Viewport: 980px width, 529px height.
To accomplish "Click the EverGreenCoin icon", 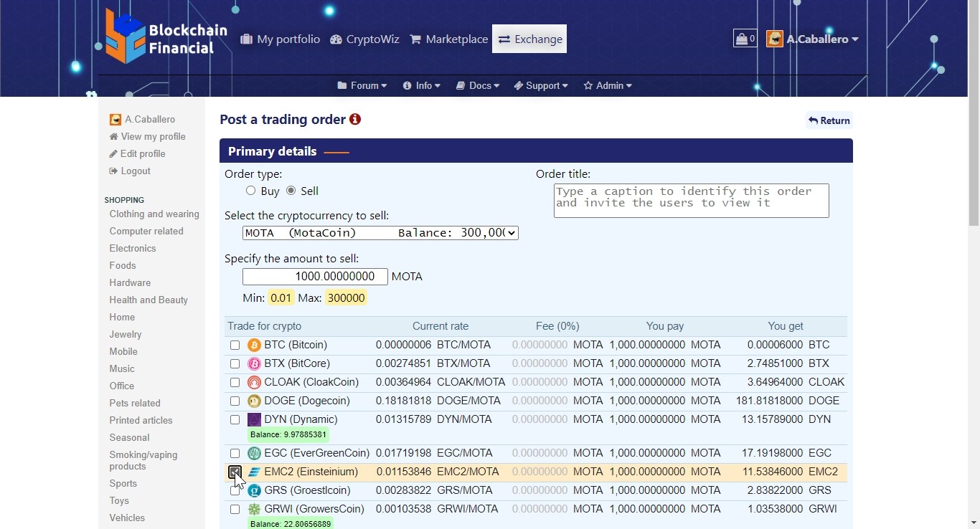I will tap(254, 454).
